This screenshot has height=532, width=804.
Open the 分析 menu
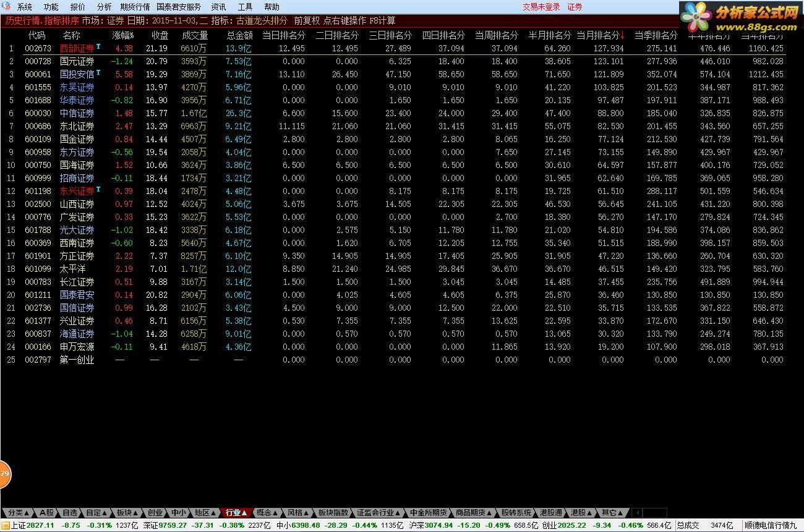105,7
